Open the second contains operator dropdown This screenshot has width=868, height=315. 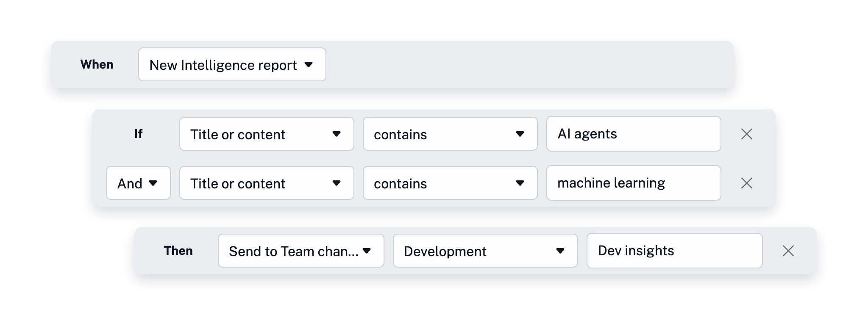point(450,183)
